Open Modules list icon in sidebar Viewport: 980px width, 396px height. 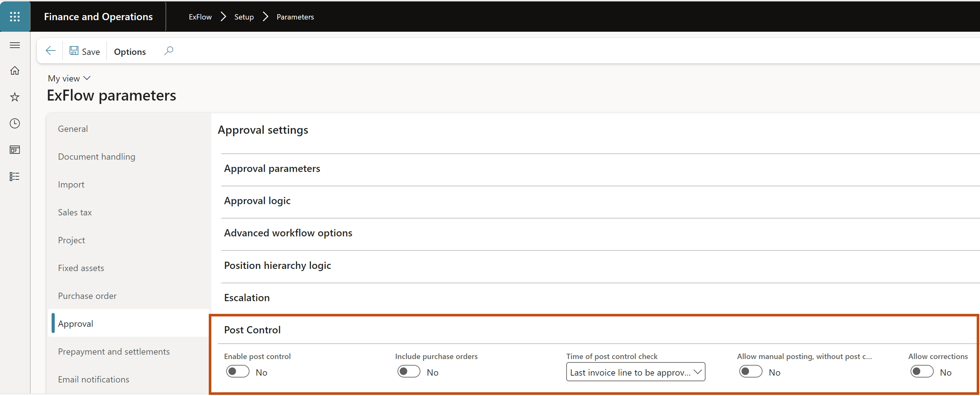click(15, 176)
